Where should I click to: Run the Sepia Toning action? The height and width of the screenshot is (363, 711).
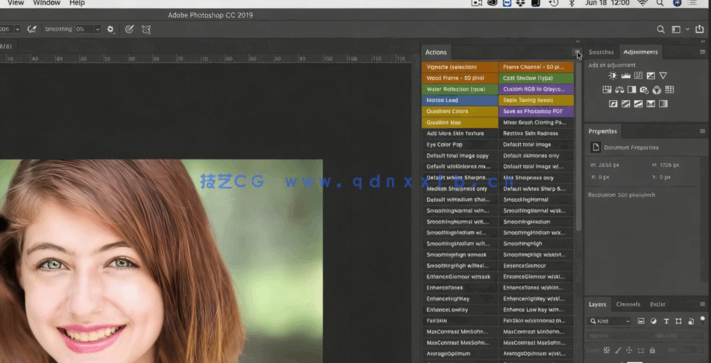536,100
